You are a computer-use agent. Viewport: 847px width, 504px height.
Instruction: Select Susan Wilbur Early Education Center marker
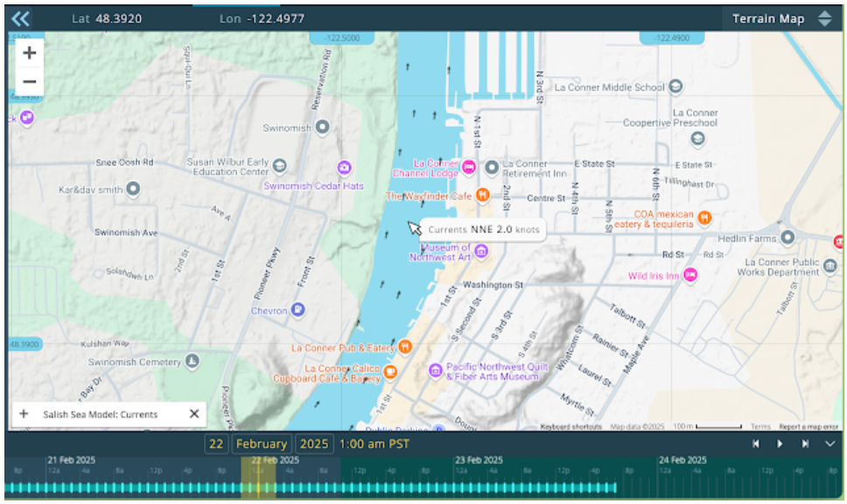(x=279, y=165)
